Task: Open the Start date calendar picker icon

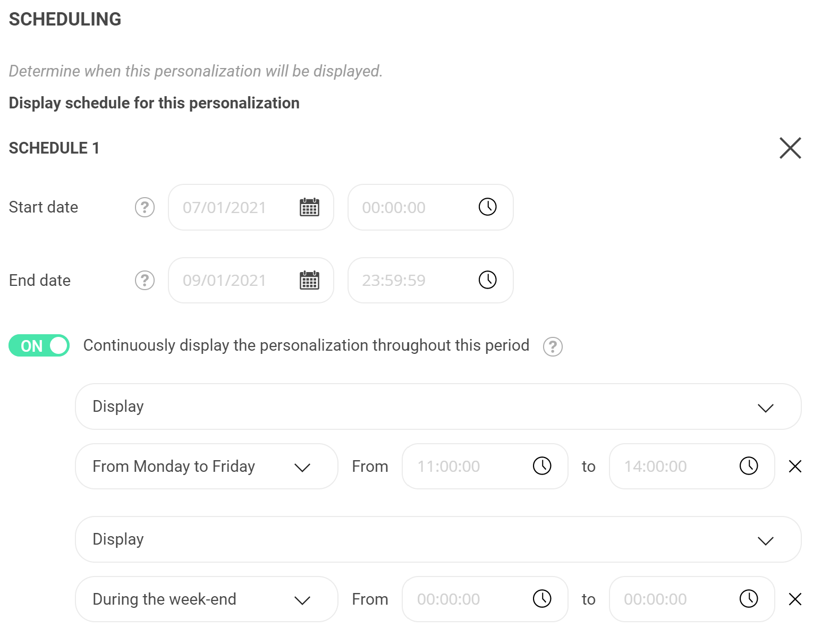Action: [309, 207]
